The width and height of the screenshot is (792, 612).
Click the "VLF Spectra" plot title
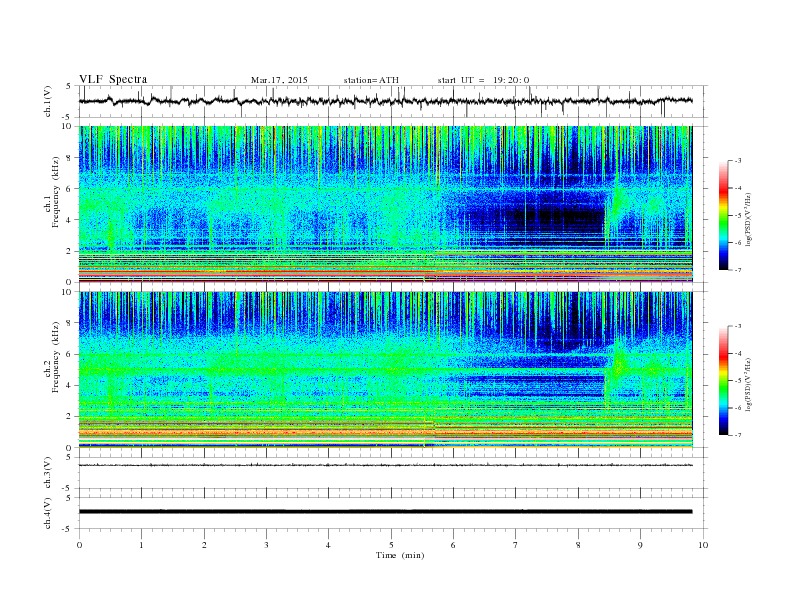[113, 79]
